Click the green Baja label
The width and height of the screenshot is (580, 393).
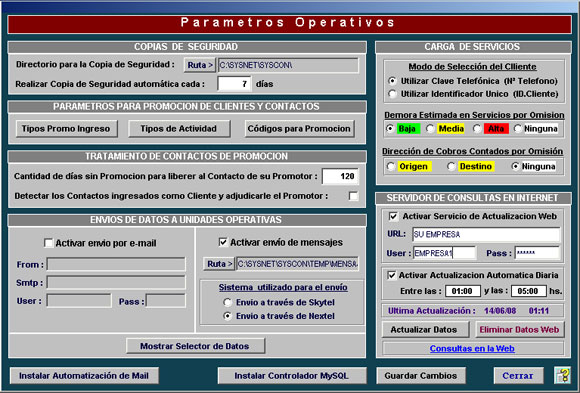coord(408,128)
